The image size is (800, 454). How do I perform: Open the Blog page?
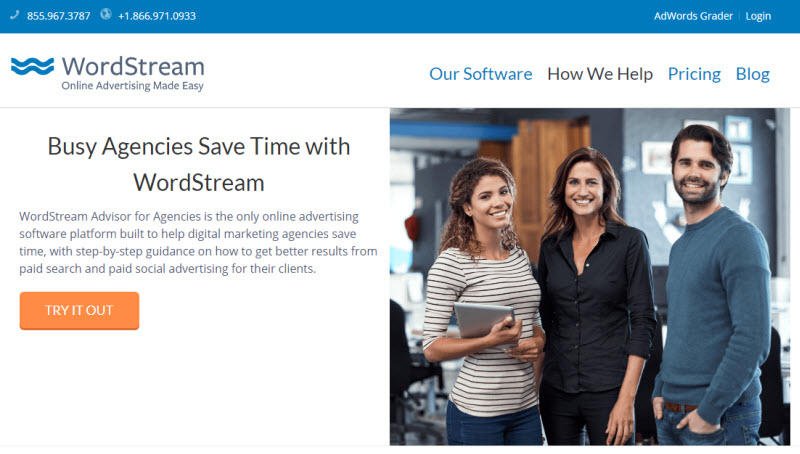(752, 74)
